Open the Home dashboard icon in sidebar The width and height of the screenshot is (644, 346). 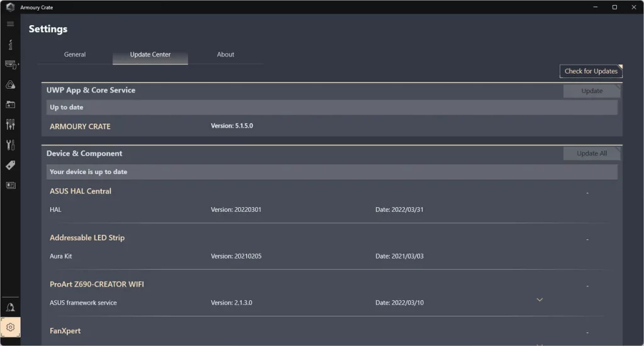point(10,45)
